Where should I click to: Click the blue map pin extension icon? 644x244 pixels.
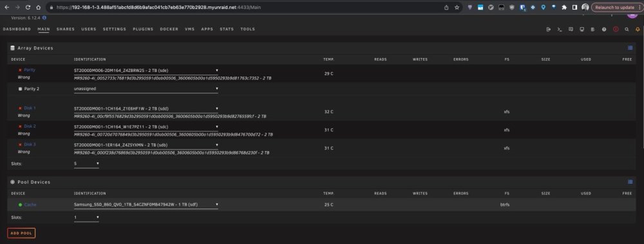543,7
